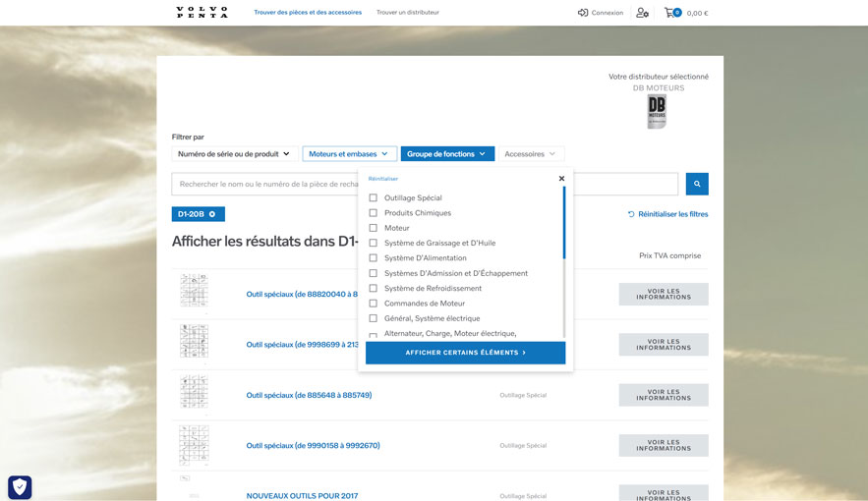868x501 pixels.
Task: Check the Outillage Spécial checkbox
Action: pyautogui.click(x=373, y=197)
